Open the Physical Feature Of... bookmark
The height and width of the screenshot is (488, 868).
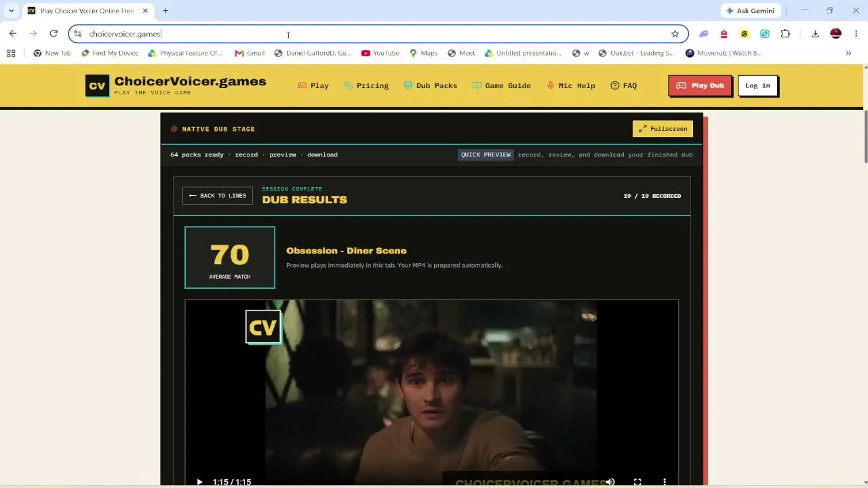pyautogui.click(x=185, y=53)
